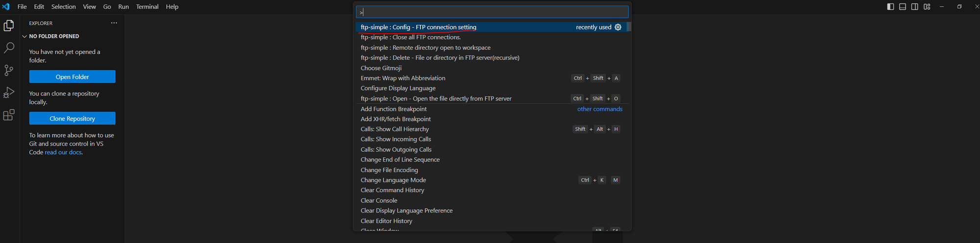The height and width of the screenshot is (243, 980).
Task: Run ftp-simple Delete file or directory command
Action: (491, 58)
